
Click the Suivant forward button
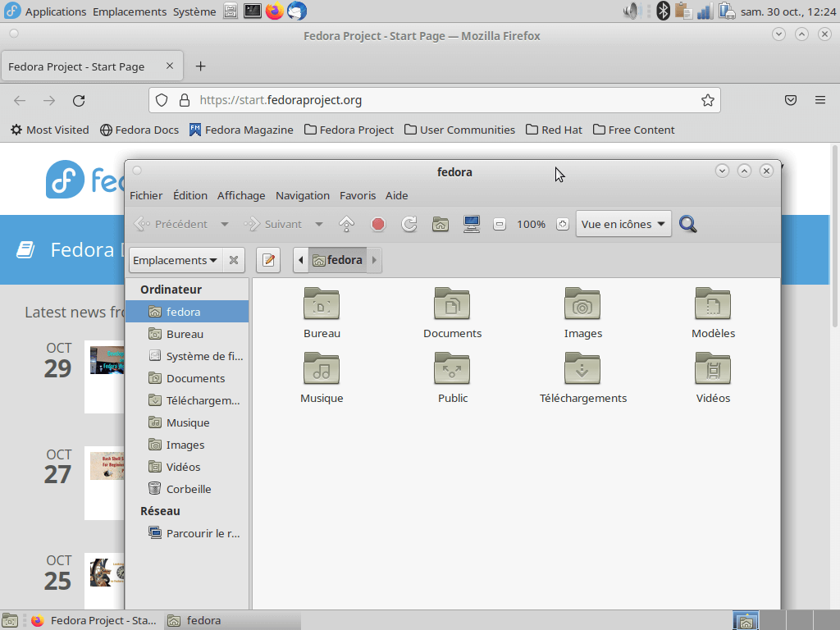coord(274,224)
